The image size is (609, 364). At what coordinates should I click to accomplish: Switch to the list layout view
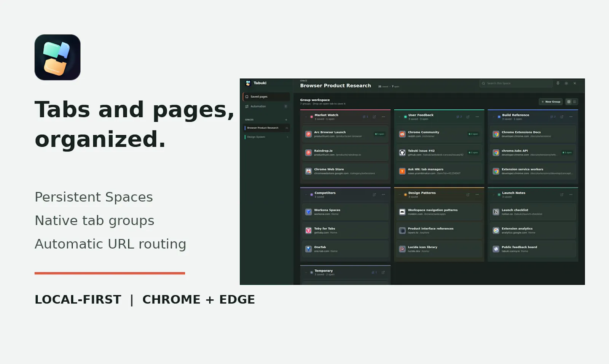(575, 102)
